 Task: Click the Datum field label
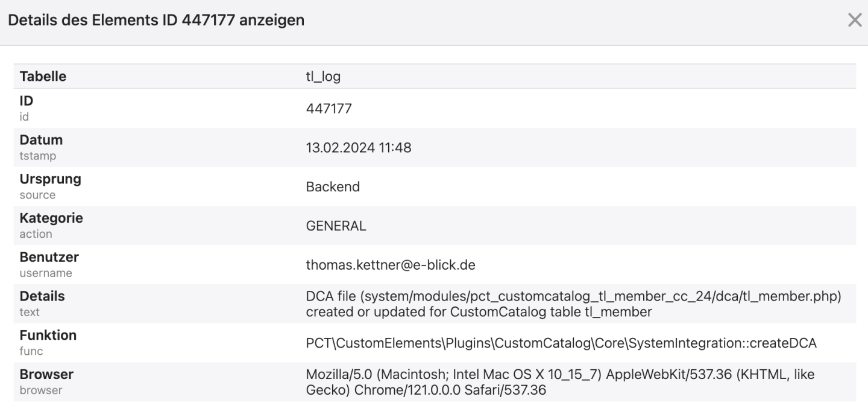click(x=41, y=140)
